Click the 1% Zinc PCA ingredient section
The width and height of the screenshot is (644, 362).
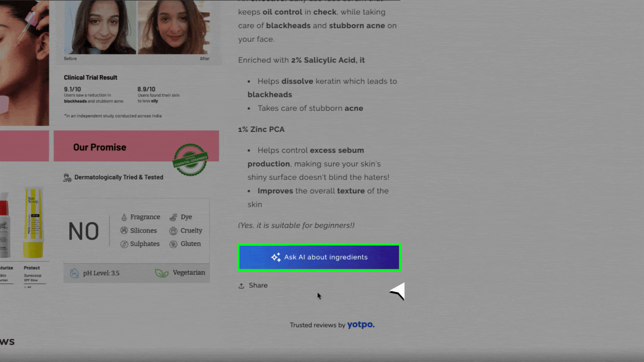click(261, 129)
